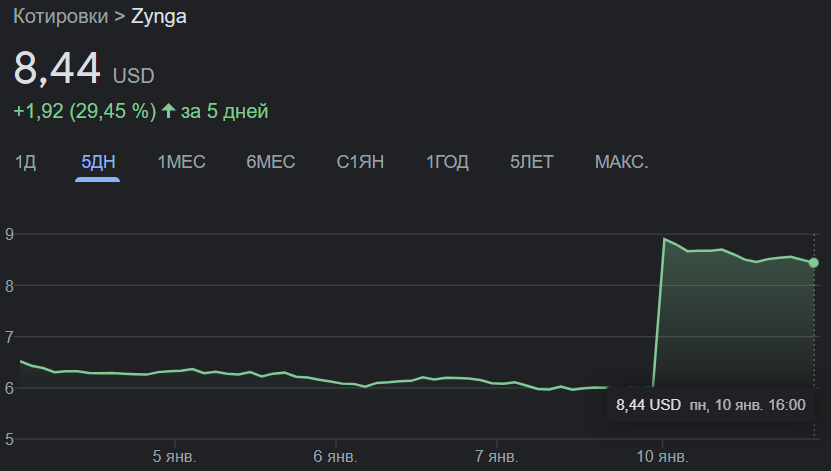831x471 pixels.
Task: Show the 1ГОД chart range
Action: [x=447, y=162]
